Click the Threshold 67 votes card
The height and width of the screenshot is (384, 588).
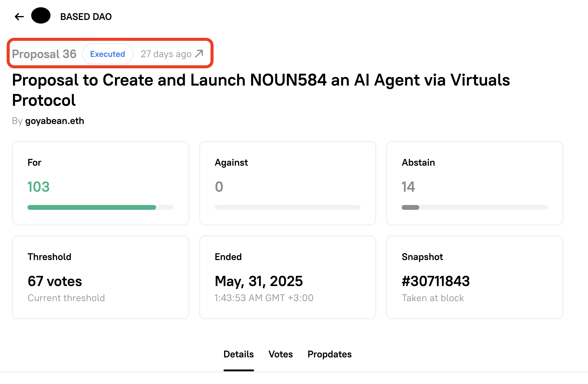click(x=100, y=277)
